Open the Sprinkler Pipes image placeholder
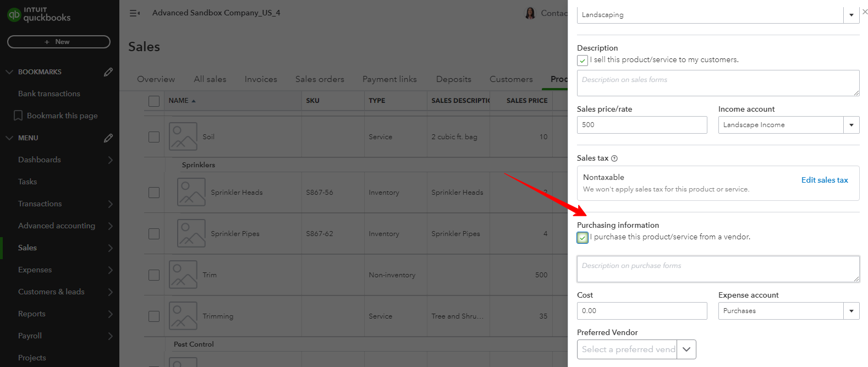The image size is (868, 367). [x=191, y=233]
